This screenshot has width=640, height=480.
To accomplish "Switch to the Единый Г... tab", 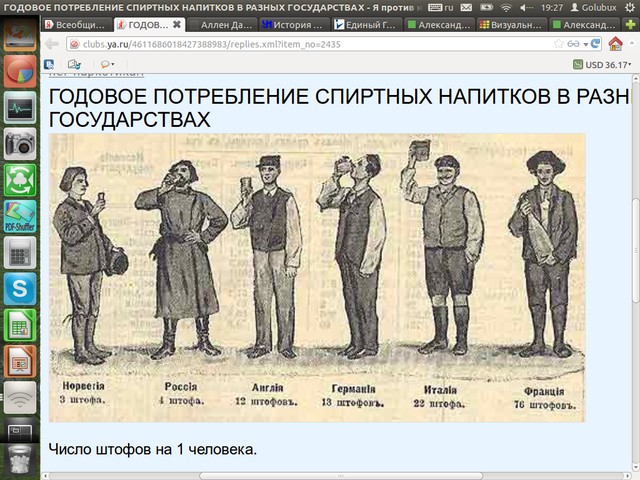I will [367, 25].
